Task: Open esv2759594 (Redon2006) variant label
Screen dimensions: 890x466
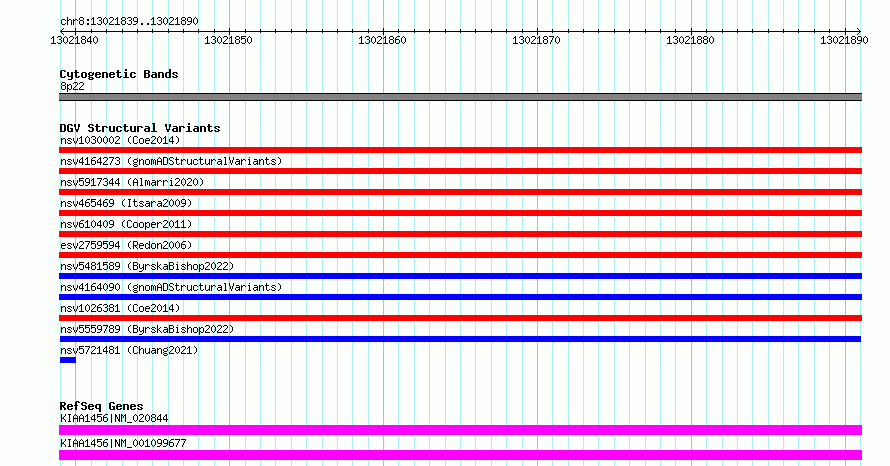Action: click(x=126, y=245)
